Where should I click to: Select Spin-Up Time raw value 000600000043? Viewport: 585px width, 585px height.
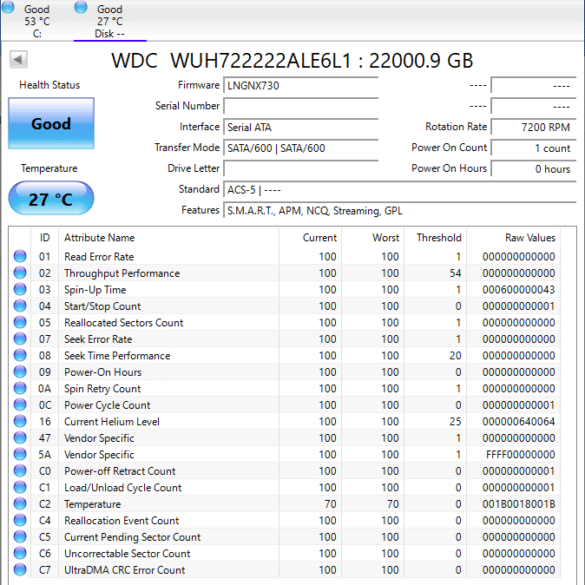[x=519, y=290]
